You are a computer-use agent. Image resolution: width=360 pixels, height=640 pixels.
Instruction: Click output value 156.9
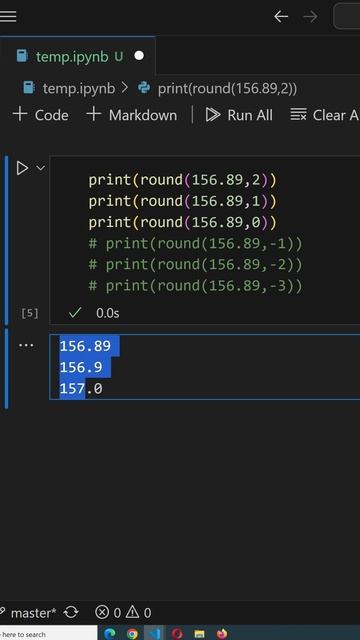click(x=81, y=367)
